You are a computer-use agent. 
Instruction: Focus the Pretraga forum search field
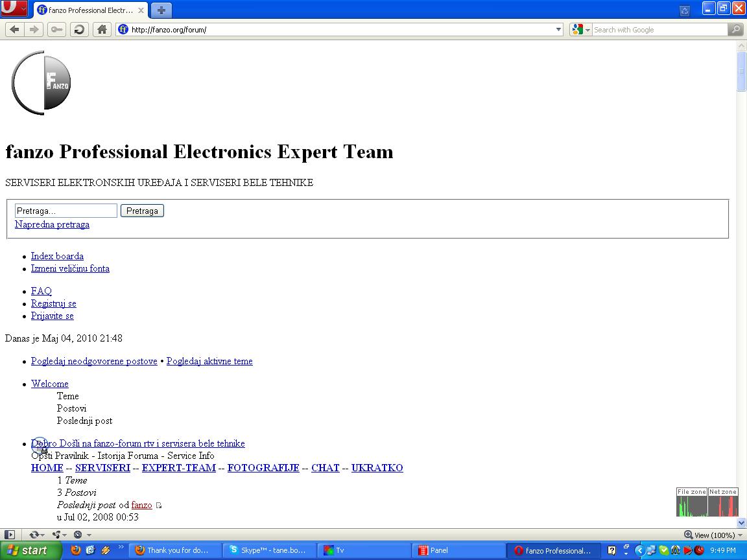point(65,211)
